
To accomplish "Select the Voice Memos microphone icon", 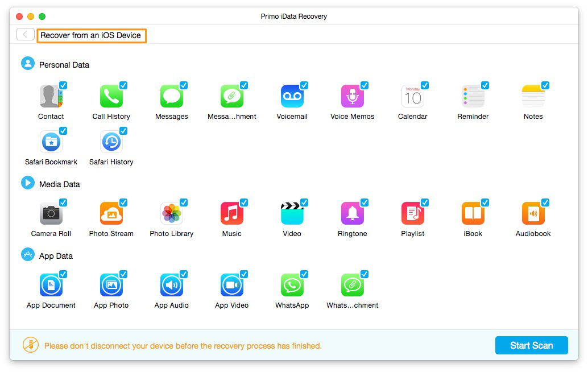I will pyautogui.click(x=353, y=96).
